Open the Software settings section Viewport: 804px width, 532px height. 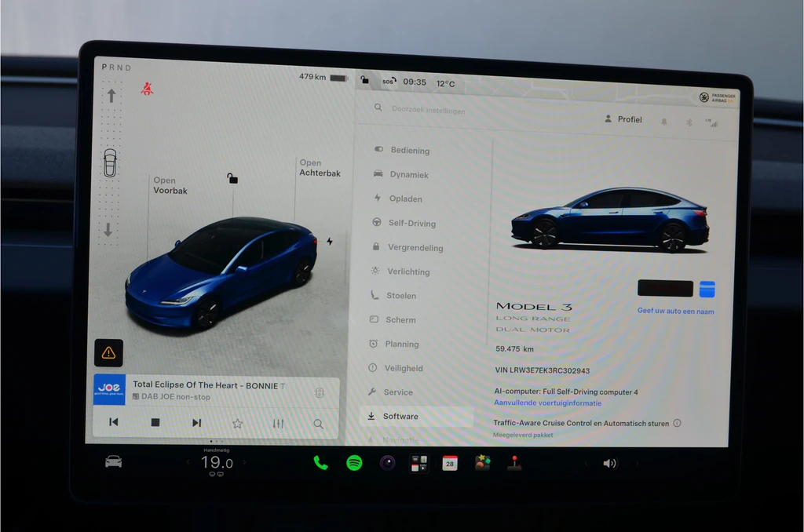(x=416, y=416)
